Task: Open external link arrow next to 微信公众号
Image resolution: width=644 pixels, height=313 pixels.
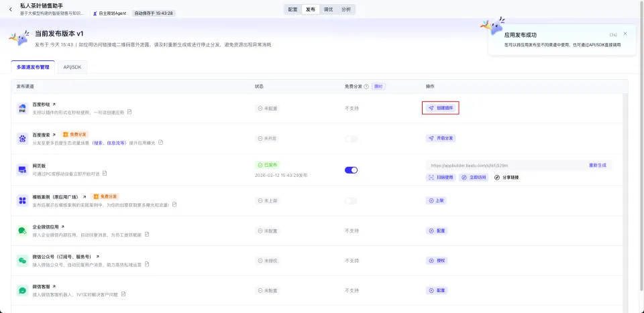Action: point(97,257)
